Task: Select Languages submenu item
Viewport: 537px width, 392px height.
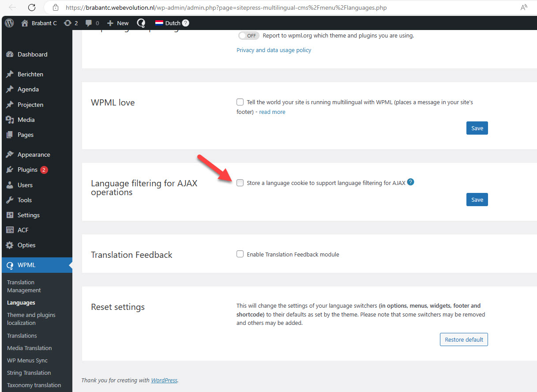Action: coord(21,302)
